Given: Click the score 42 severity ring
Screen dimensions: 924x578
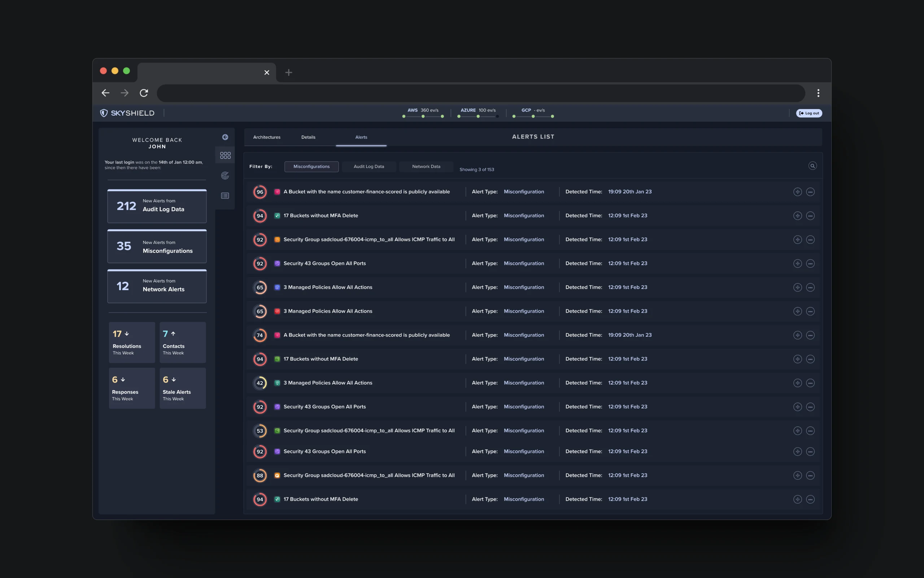Looking at the screenshot, I should 260,383.
